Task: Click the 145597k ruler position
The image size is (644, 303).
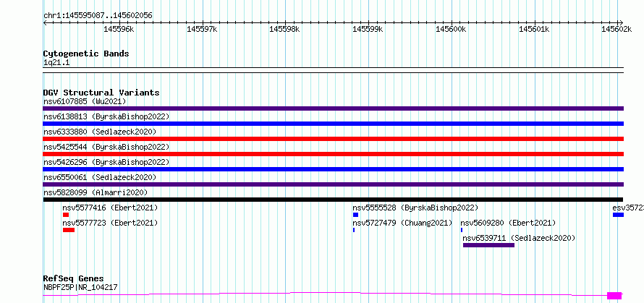Action: click(x=202, y=29)
